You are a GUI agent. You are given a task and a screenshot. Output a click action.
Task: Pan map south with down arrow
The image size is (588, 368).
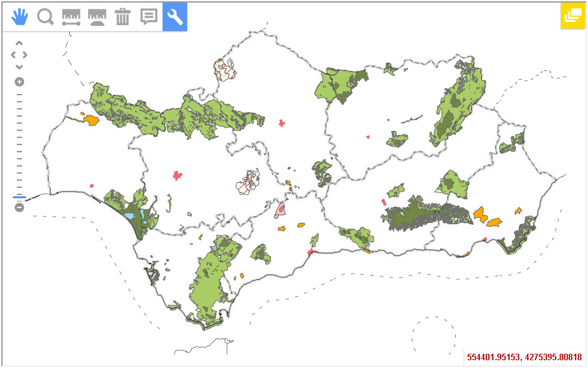19,67
